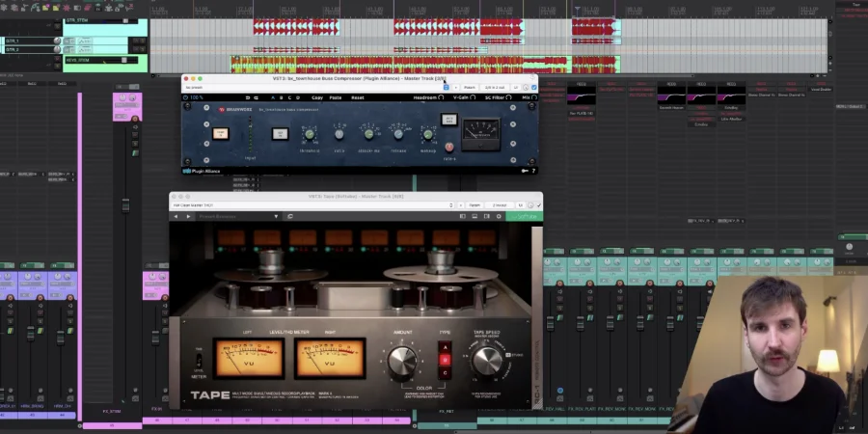Click the 2/8 in 2 out routing button

pos(495,88)
